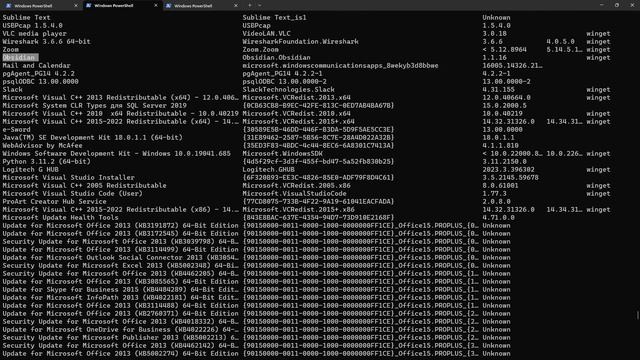Screen dimensions: 640x360
Task: Click Logitech G HUB name
Action: [31, 169]
